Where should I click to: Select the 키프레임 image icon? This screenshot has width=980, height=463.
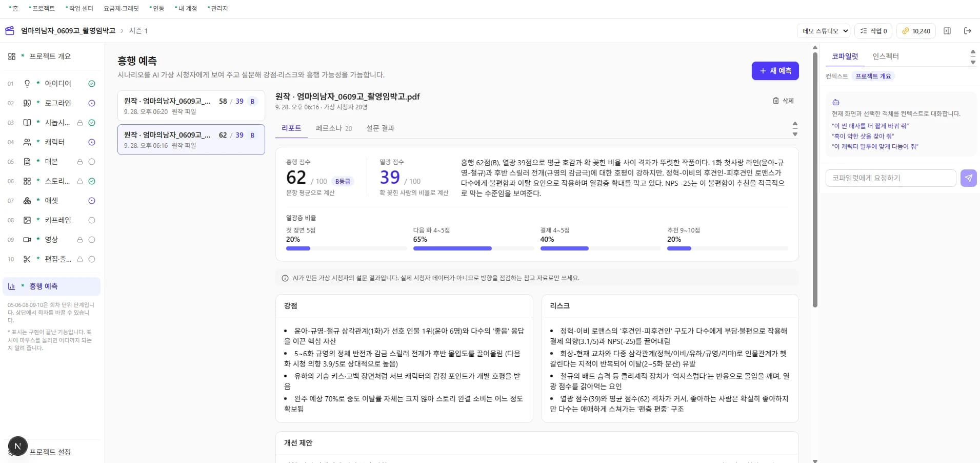pyautogui.click(x=27, y=220)
